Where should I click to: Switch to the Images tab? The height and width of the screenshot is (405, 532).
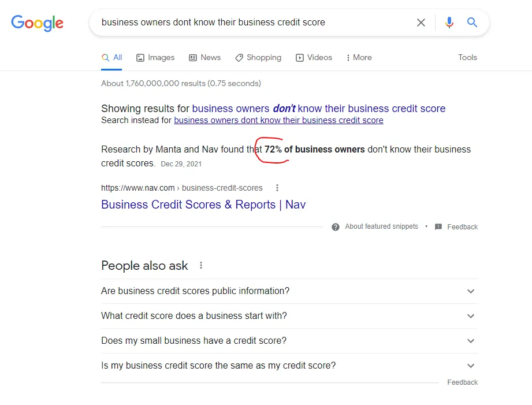pos(155,57)
